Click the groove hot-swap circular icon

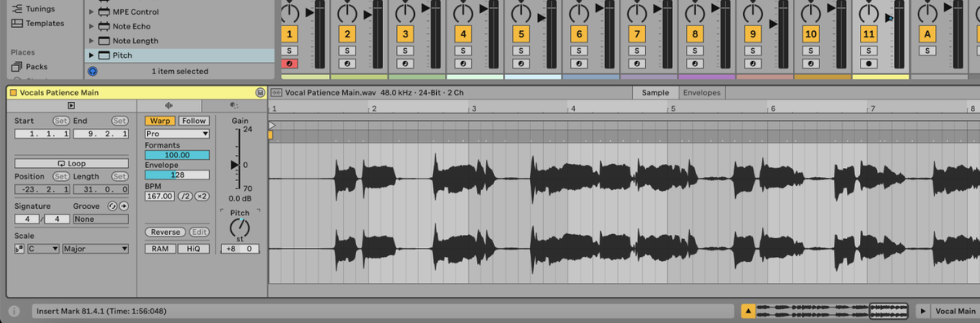[x=112, y=206]
